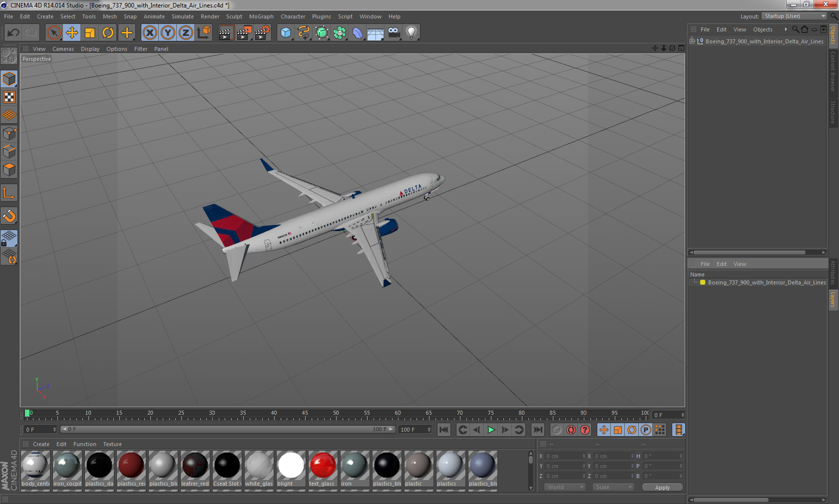The width and height of the screenshot is (839, 504).
Task: Toggle Enable Snap magnet
Action: 9,216
